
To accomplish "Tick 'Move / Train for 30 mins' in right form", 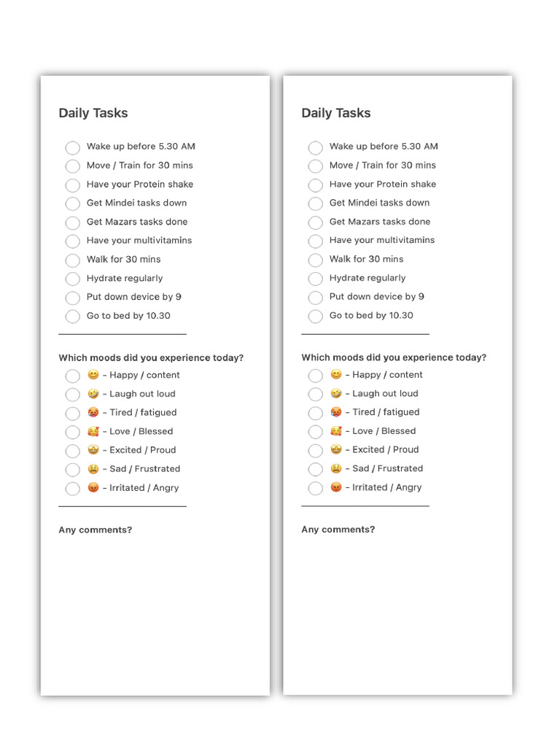I will pos(315,166).
